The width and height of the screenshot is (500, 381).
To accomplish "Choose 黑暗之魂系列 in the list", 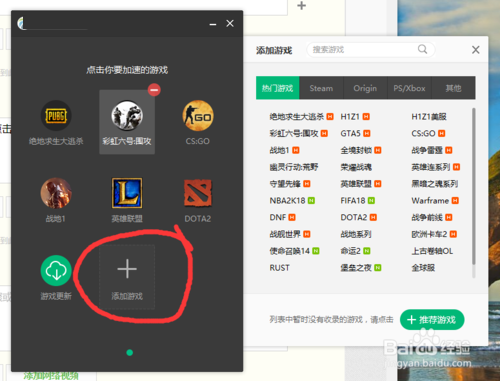I will pyautogui.click(x=435, y=184).
